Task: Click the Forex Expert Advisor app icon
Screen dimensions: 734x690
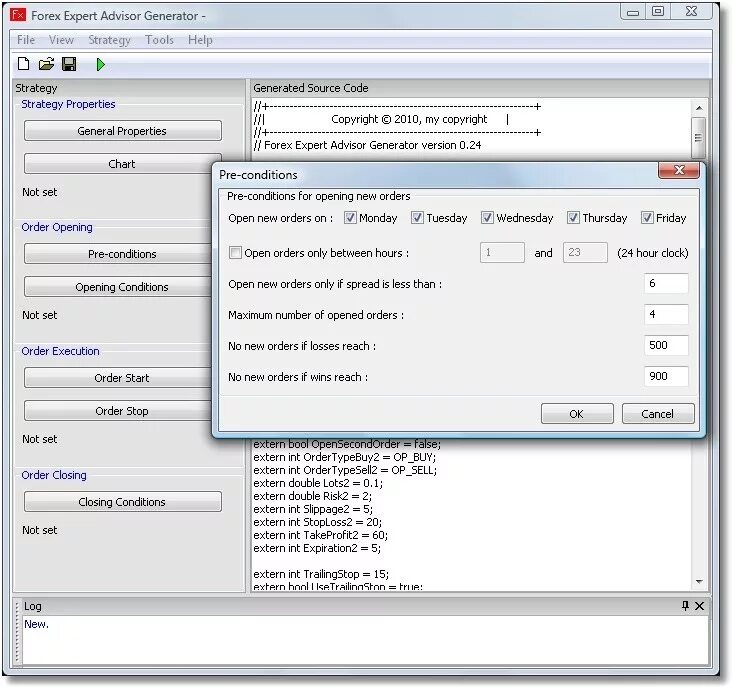Action: 18,15
